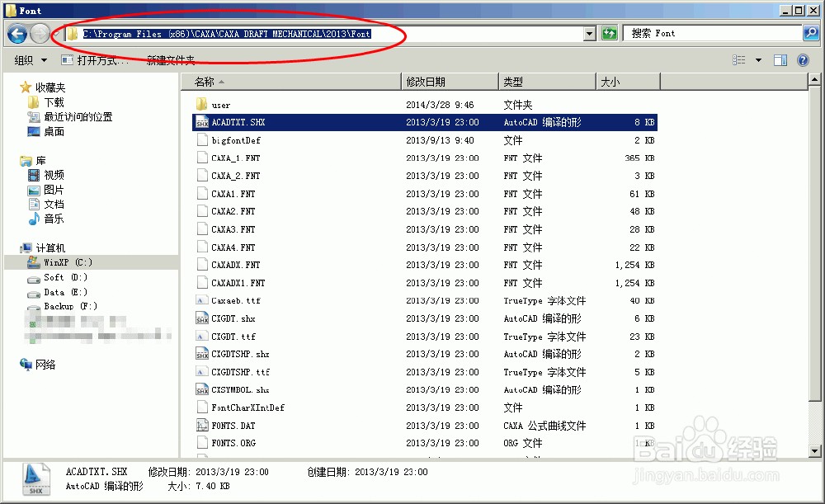
Task: Click the search magnifier icon
Action: coord(810,34)
